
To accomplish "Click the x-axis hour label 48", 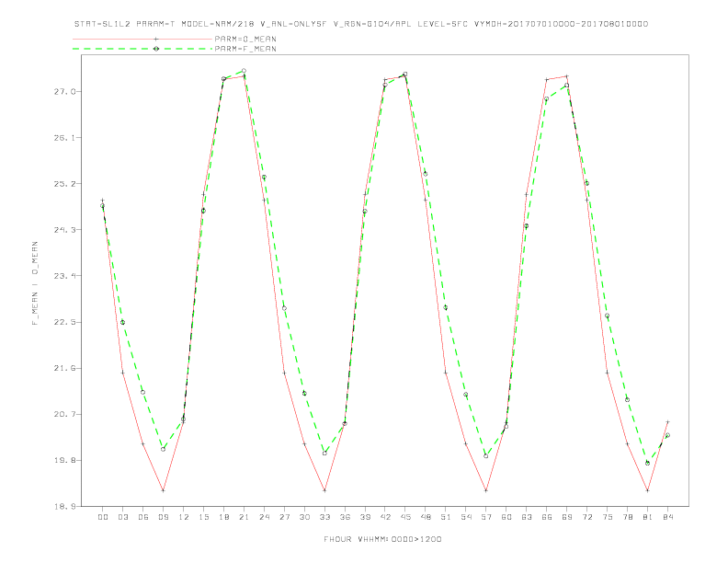I will click(x=426, y=517).
